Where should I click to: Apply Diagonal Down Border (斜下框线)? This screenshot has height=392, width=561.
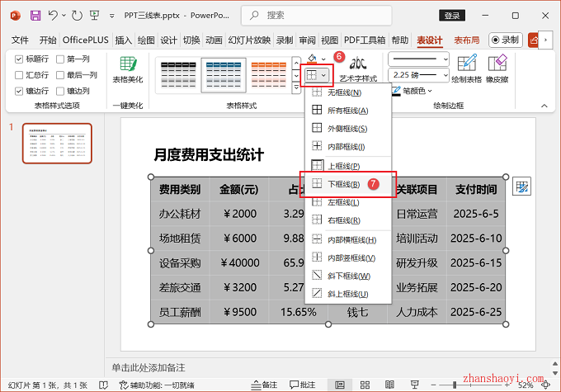(348, 276)
